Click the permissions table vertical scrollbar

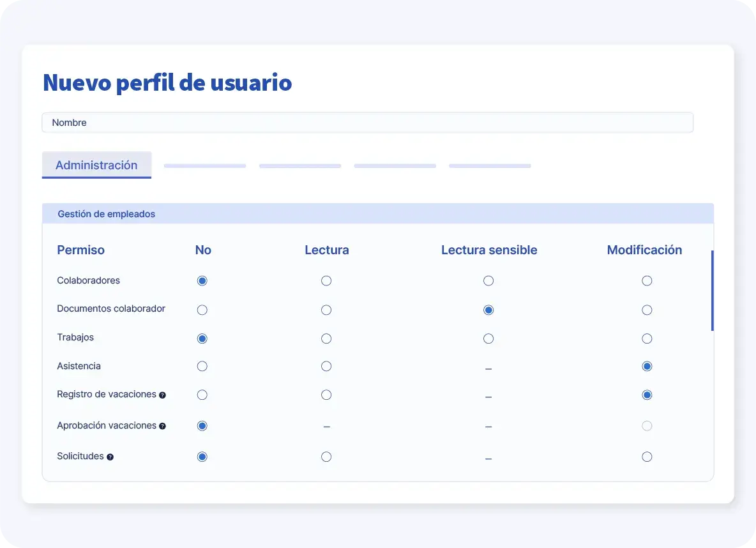coord(712,291)
